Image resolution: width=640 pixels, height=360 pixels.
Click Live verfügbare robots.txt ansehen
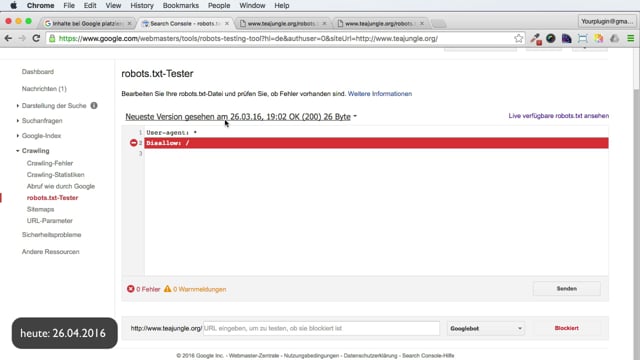(559, 116)
